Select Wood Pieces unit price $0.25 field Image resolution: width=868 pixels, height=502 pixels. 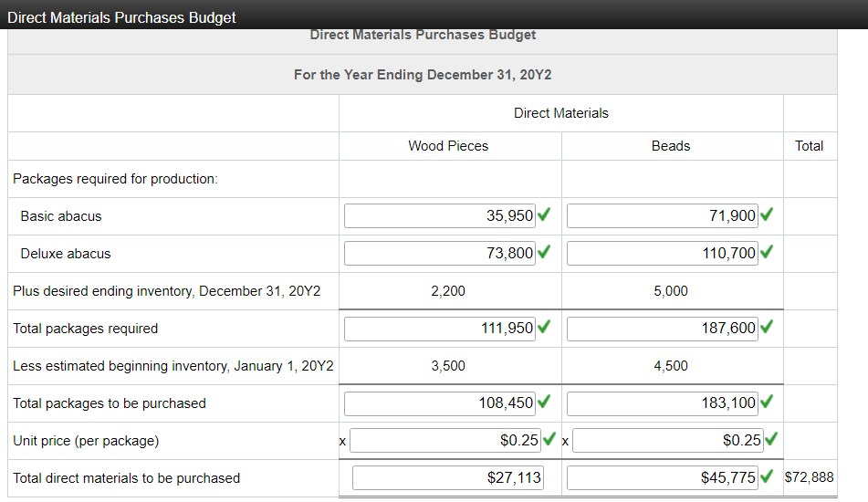(x=445, y=441)
